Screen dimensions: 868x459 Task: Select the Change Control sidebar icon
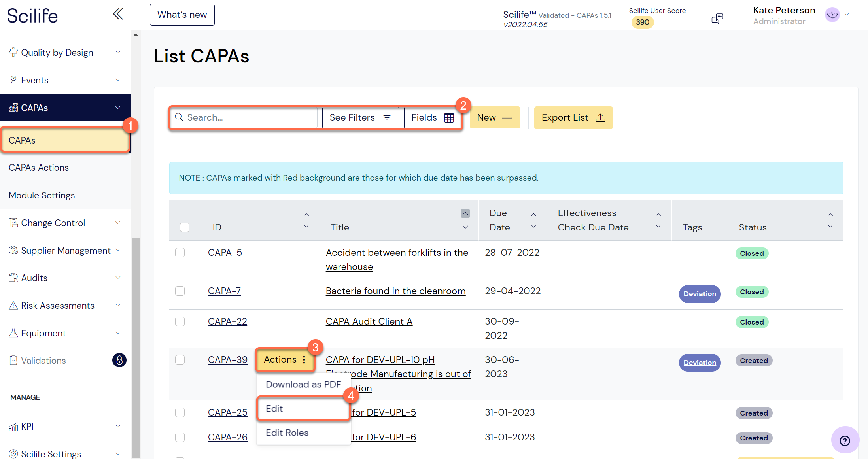click(13, 223)
